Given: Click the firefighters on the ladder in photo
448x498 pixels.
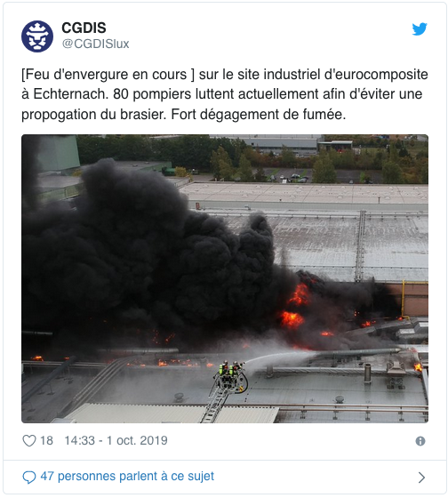Looking at the screenshot, I should click(231, 374).
